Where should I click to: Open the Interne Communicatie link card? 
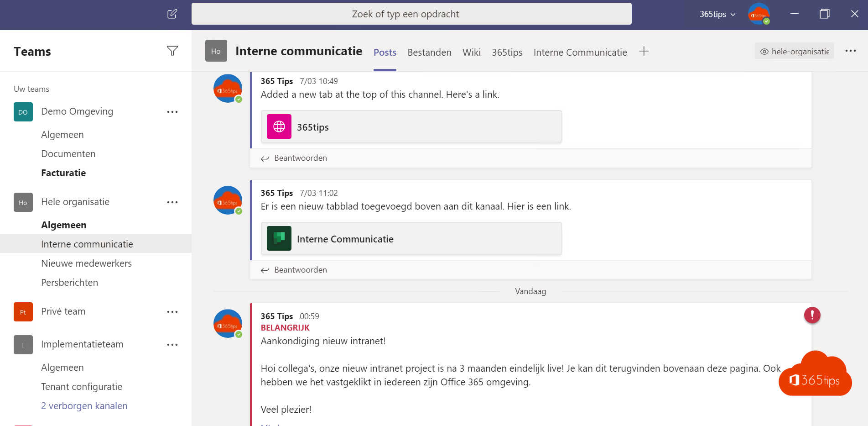coord(411,238)
